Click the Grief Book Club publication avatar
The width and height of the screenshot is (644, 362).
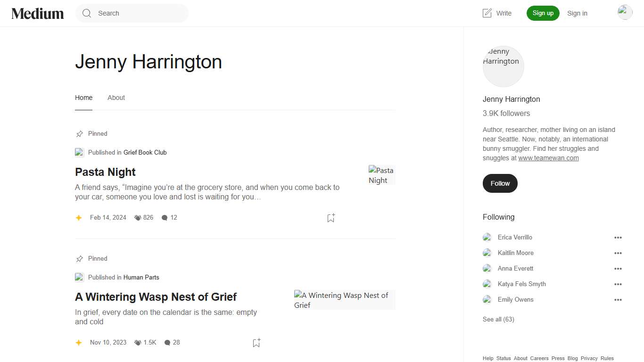(x=79, y=152)
